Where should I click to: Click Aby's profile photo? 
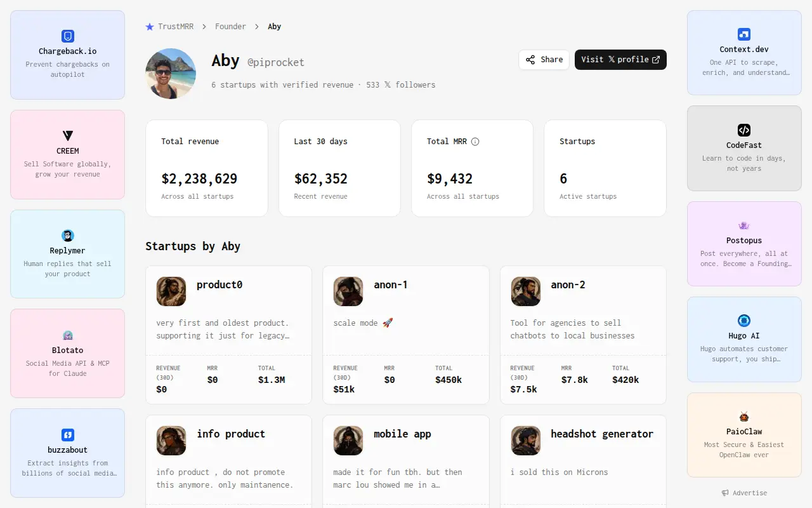(x=171, y=74)
